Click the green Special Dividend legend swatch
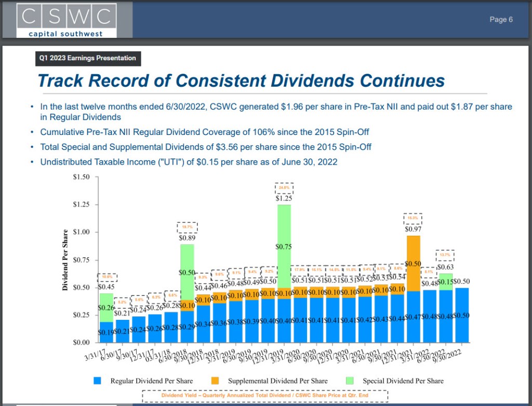 352,381
